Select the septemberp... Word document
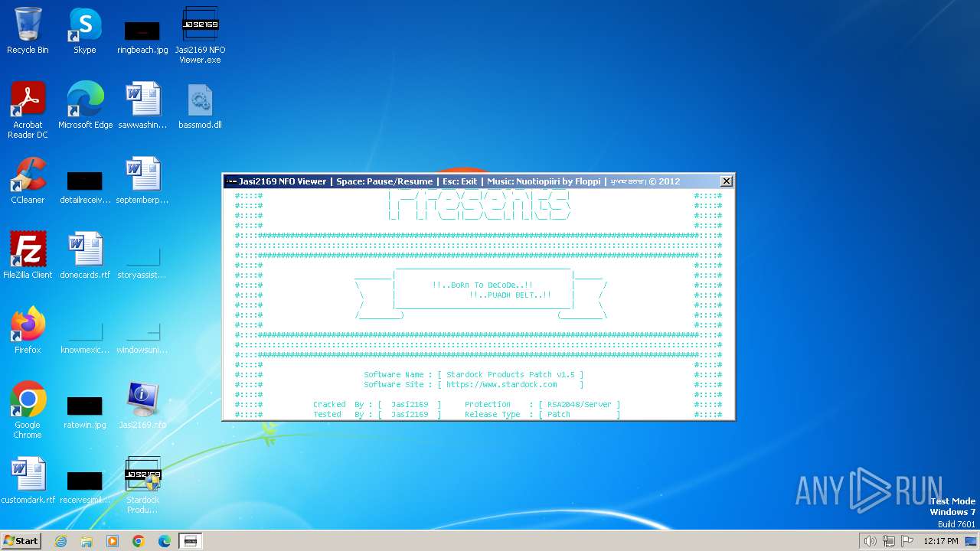980x551 pixels. pyautogui.click(x=142, y=181)
